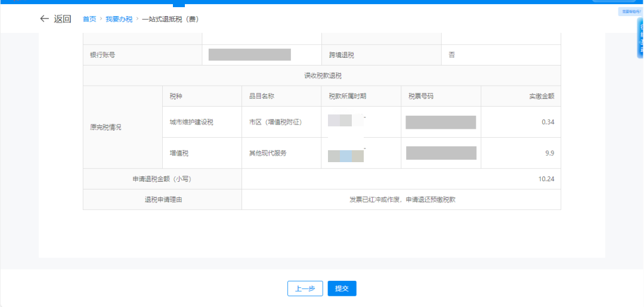
Task: Click the 退税申请理由 label
Action: 162,200
